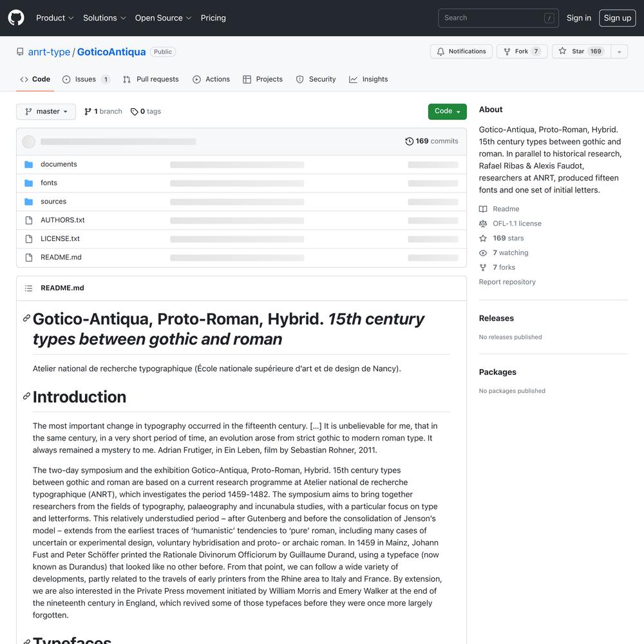This screenshot has width=644, height=644.
Task: Click the fork count badge showing 7
Action: tap(536, 52)
